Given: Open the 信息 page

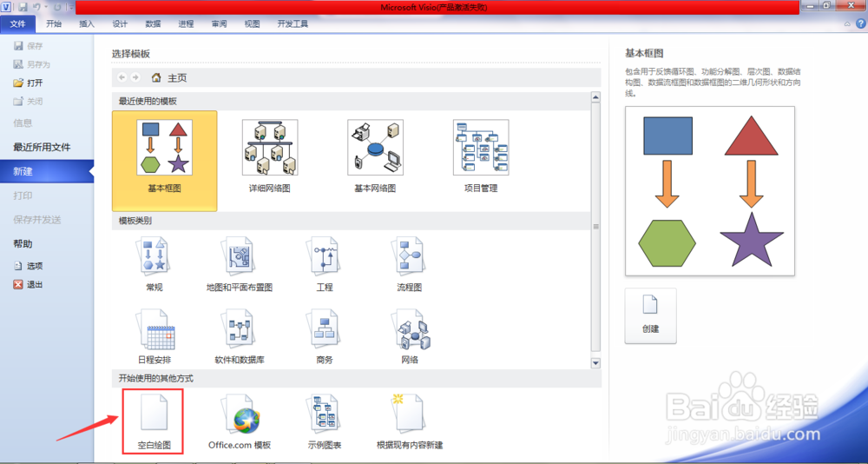Looking at the screenshot, I should pos(23,123).
